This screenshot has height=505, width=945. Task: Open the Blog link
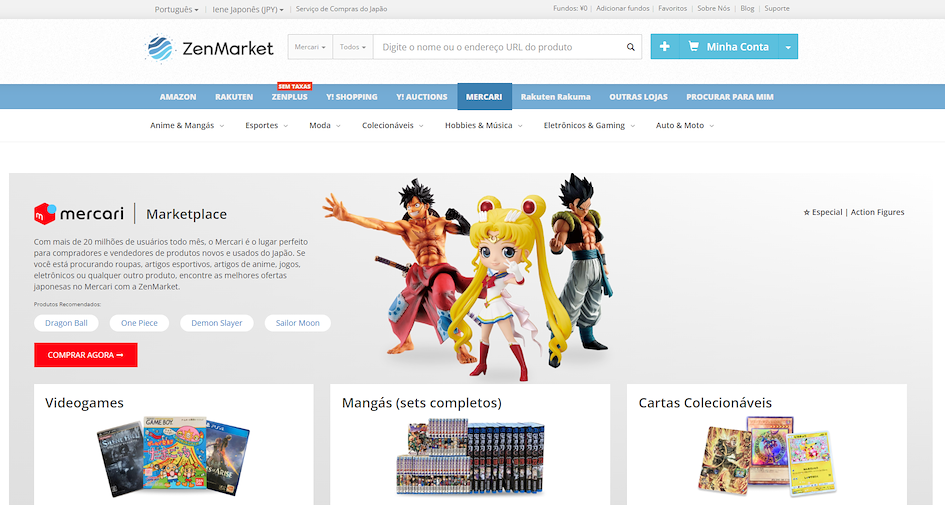click(x=747, y=8)
